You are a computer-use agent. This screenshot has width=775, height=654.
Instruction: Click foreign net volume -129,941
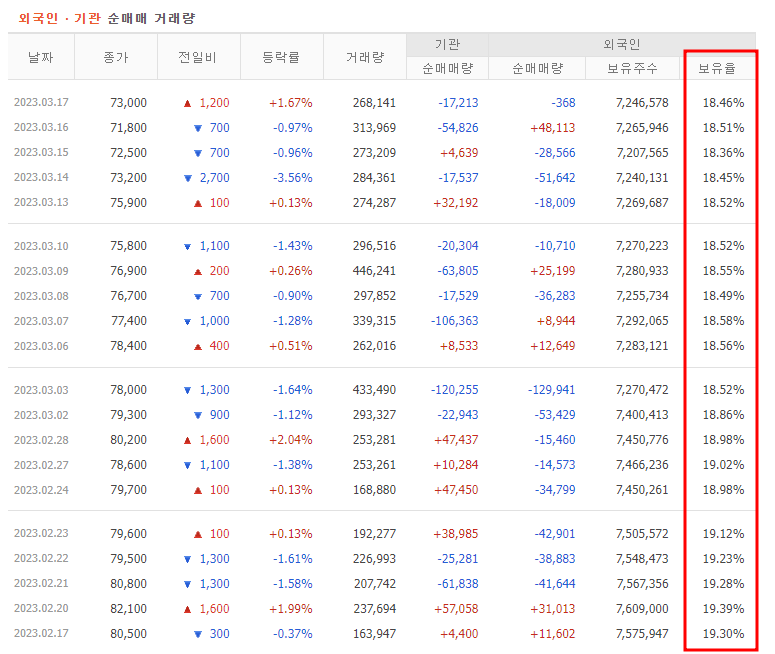(x=552, y=390)
